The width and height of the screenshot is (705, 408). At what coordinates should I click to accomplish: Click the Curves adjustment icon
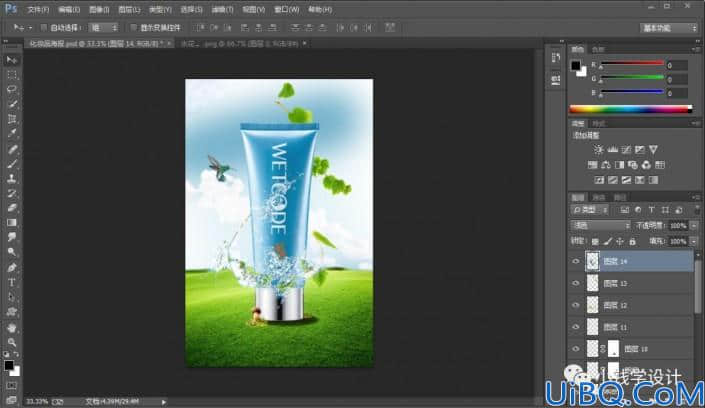coord(626,149)
